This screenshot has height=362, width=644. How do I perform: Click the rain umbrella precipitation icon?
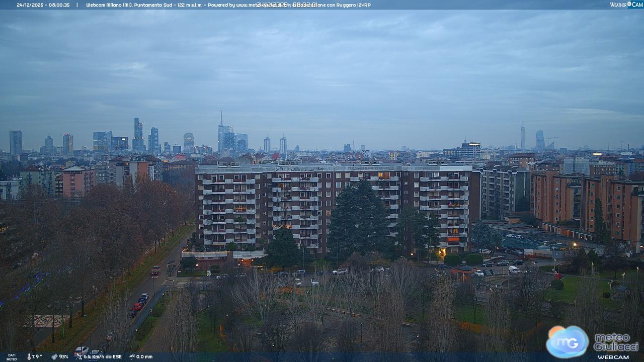(x=132, y=356)
